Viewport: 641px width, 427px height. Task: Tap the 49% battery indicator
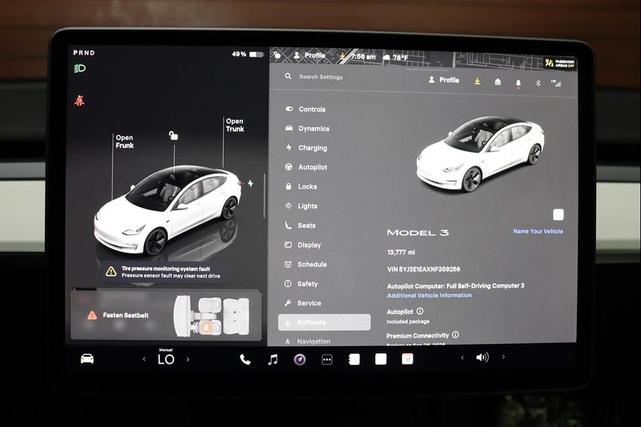248,54
